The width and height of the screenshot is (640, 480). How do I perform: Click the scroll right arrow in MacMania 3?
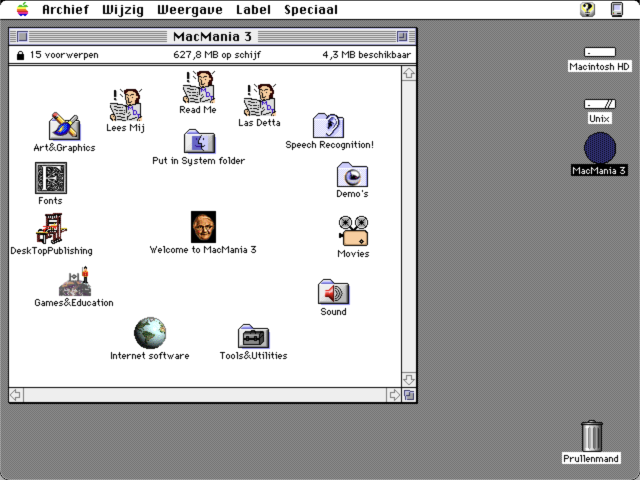(x=394, y=395)
